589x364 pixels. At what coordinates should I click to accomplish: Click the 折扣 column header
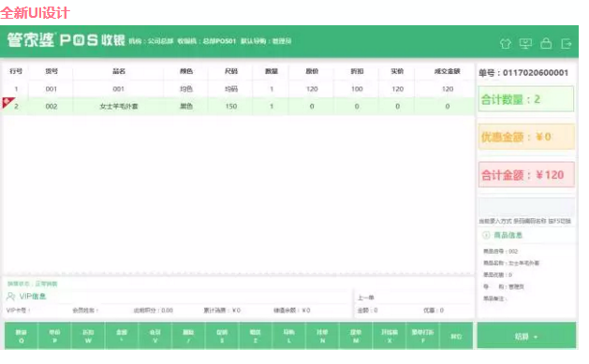pyautogui.click(x=357, y=71)
